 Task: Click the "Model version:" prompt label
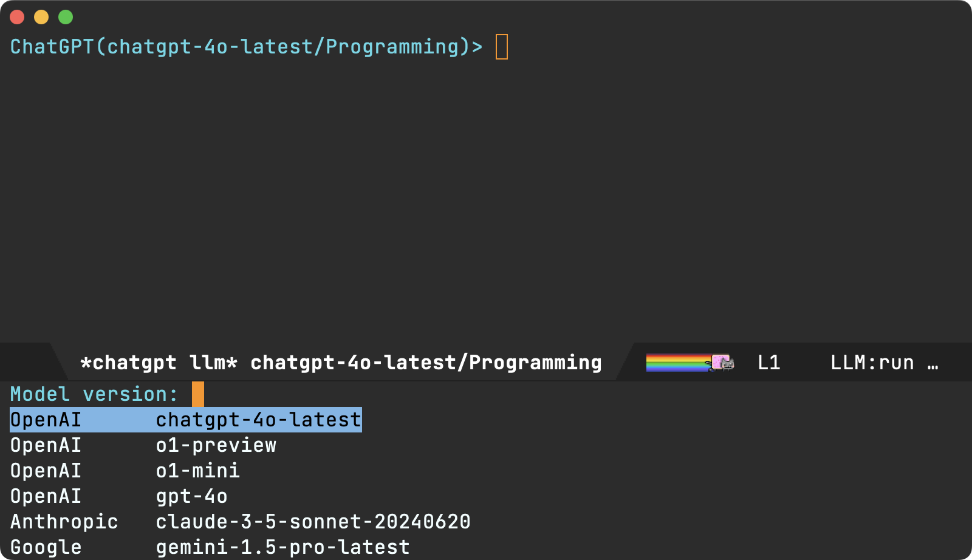tap(94, 394)
